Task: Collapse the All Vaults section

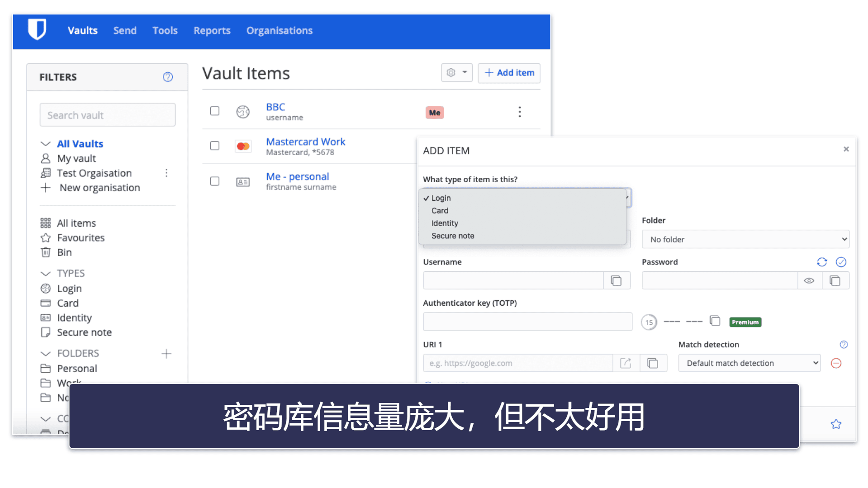Action: (45, 144)
